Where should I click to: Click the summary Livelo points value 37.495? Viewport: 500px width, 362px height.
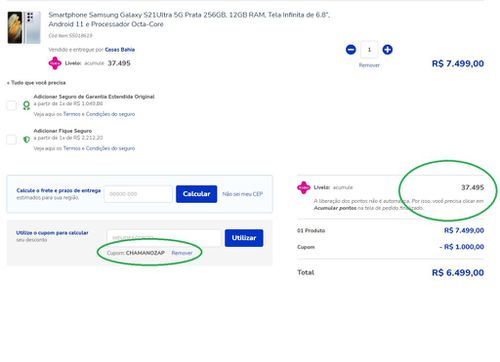click(x=472, y=188)
